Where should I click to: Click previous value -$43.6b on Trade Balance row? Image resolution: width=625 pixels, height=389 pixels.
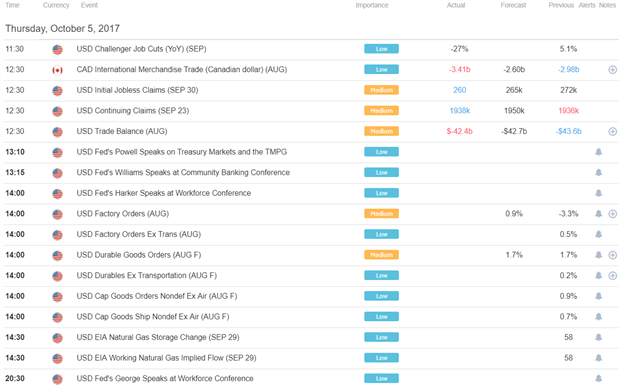569,132
